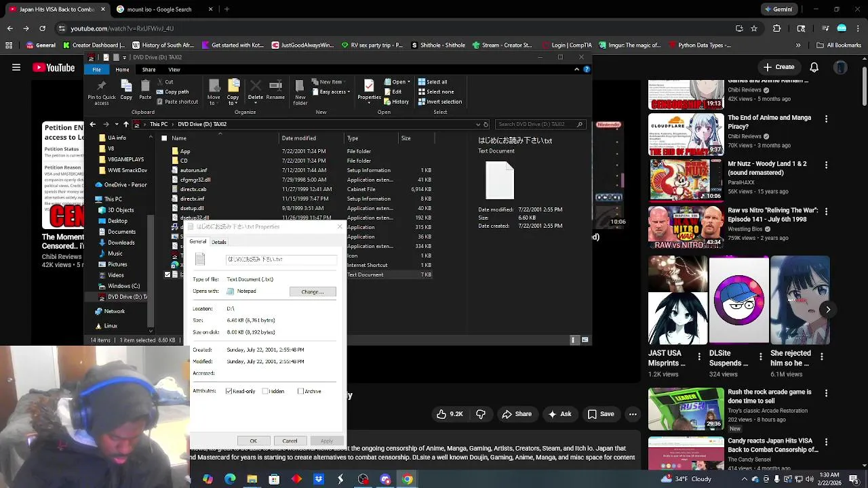Click Edit in the Open group
868x488 pixels.
coord(393,91)
